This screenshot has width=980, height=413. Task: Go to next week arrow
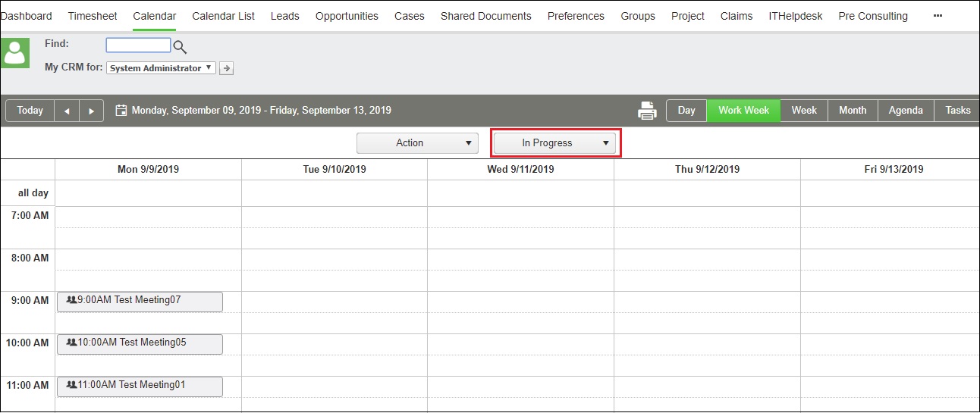[92, 111]
